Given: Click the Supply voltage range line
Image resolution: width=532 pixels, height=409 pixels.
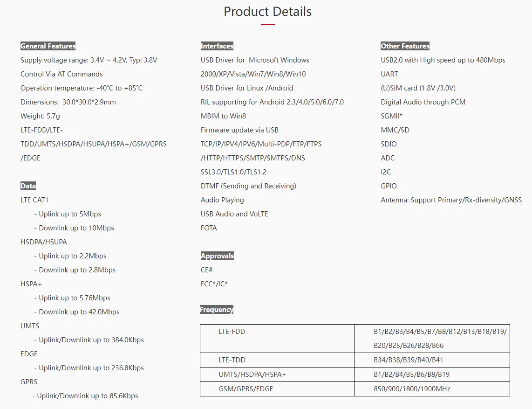Looking at the screenshot, I should point(89,60).
